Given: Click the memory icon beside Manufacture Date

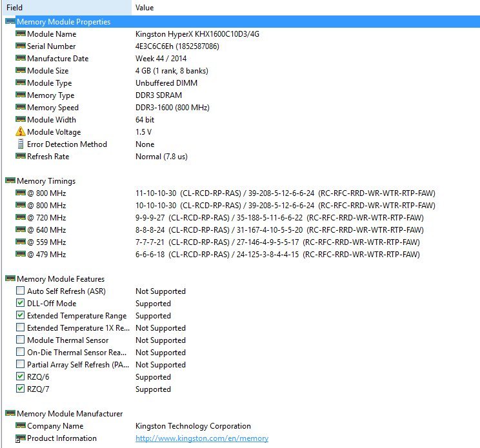Looking at the screenshot, I should (21, 58).
